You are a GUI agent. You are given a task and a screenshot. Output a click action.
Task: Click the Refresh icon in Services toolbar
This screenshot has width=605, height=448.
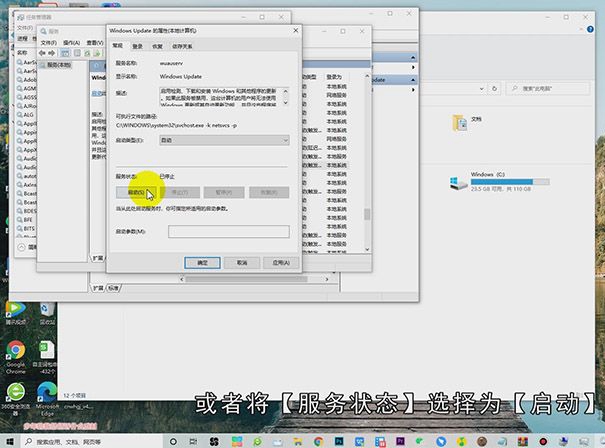pos(88,53)
